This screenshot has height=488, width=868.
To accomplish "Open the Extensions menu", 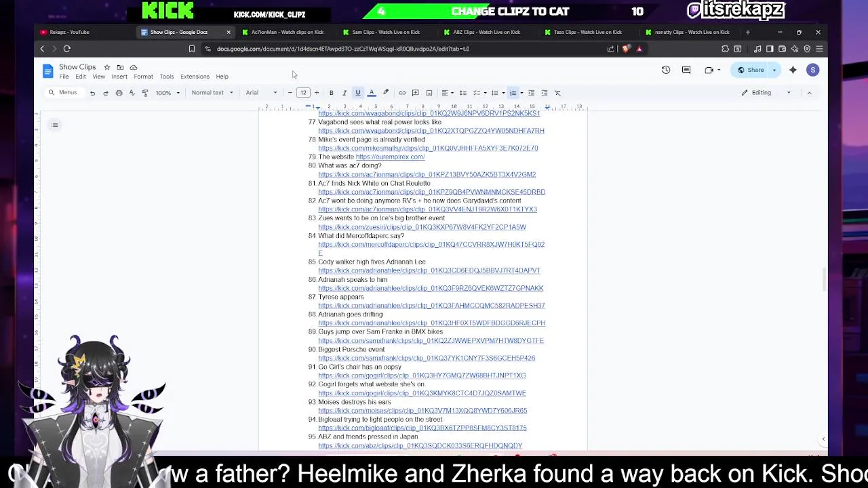I will pos(195,77).
